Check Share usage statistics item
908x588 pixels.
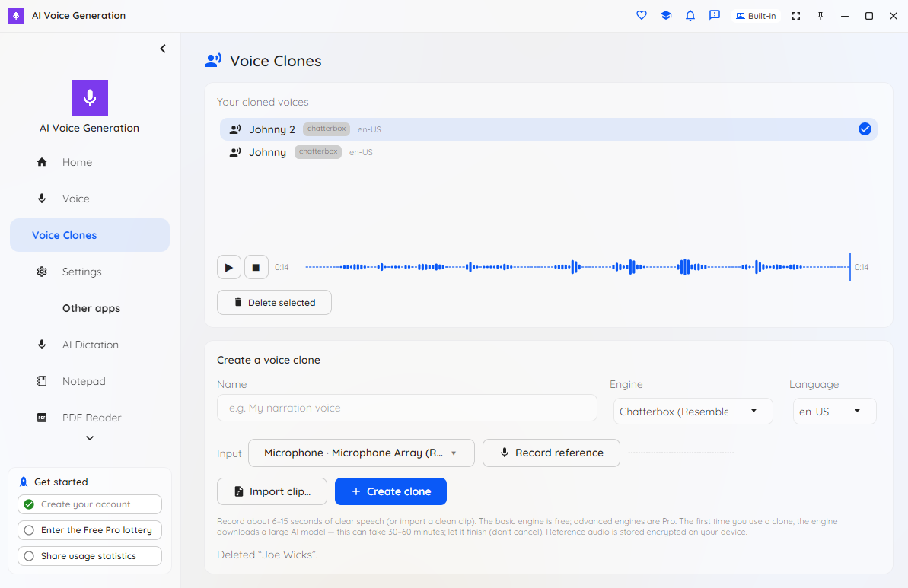coord(90,555)
